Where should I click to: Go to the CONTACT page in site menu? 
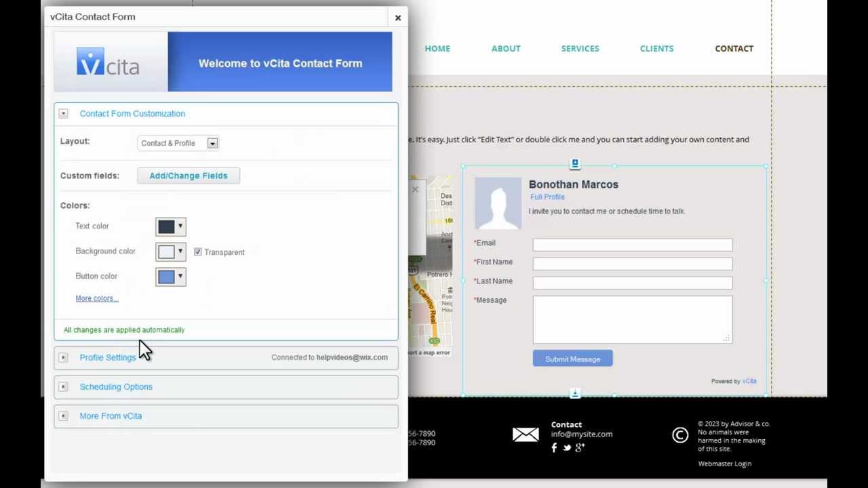[734, 49]
